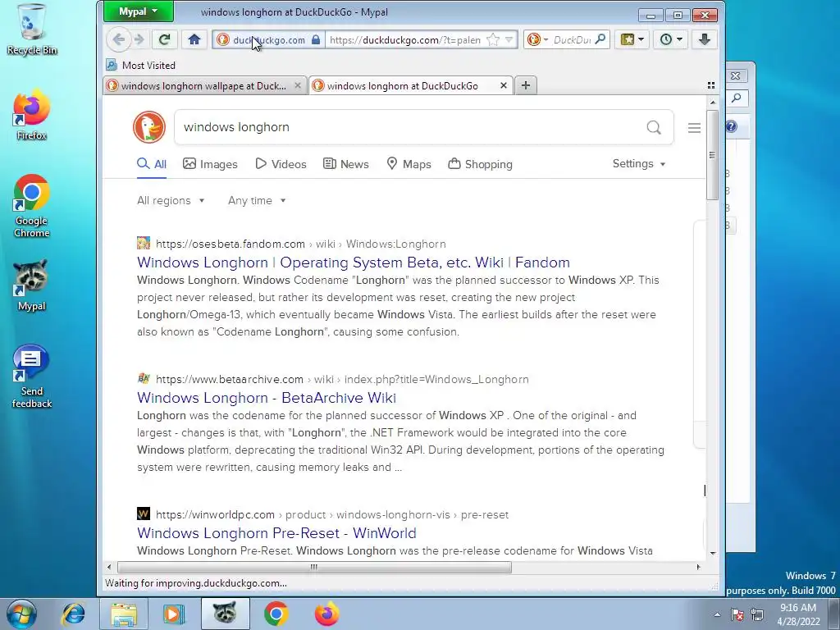Close the 'windows longhorn at DuckDuckGo' tab
The height and width of the screenshot is (630, 840).
pyautogui.click(x=504, y=85)
